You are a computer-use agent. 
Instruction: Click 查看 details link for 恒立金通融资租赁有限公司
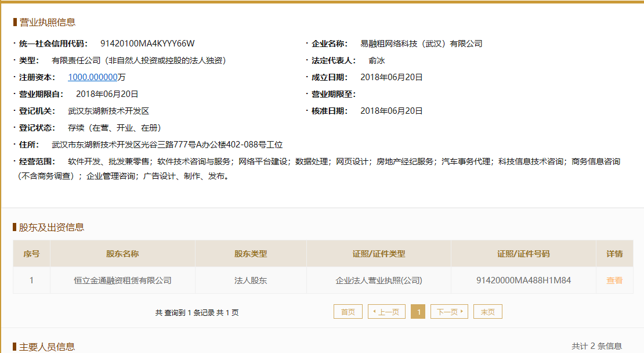pos(614,280)
